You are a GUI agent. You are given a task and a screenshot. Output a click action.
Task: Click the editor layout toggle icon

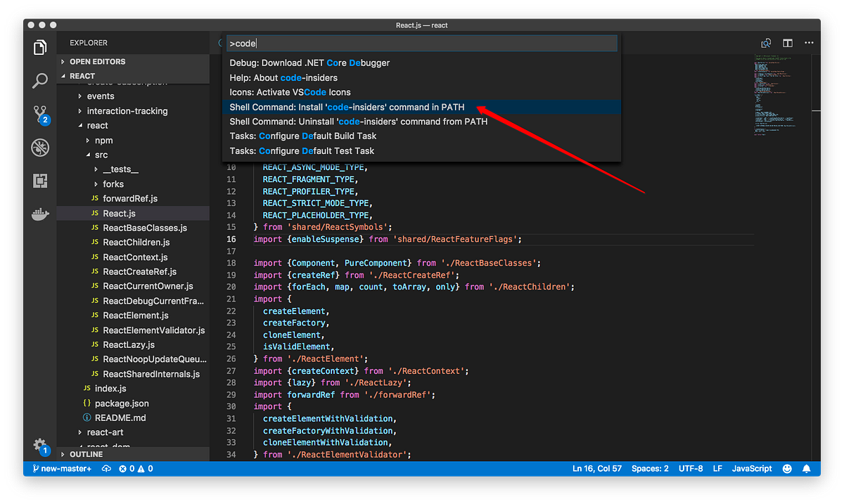tap(786, 42)
